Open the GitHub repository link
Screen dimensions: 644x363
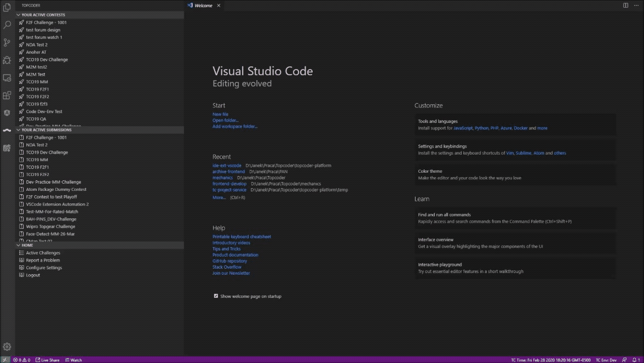tap(229, 261)
